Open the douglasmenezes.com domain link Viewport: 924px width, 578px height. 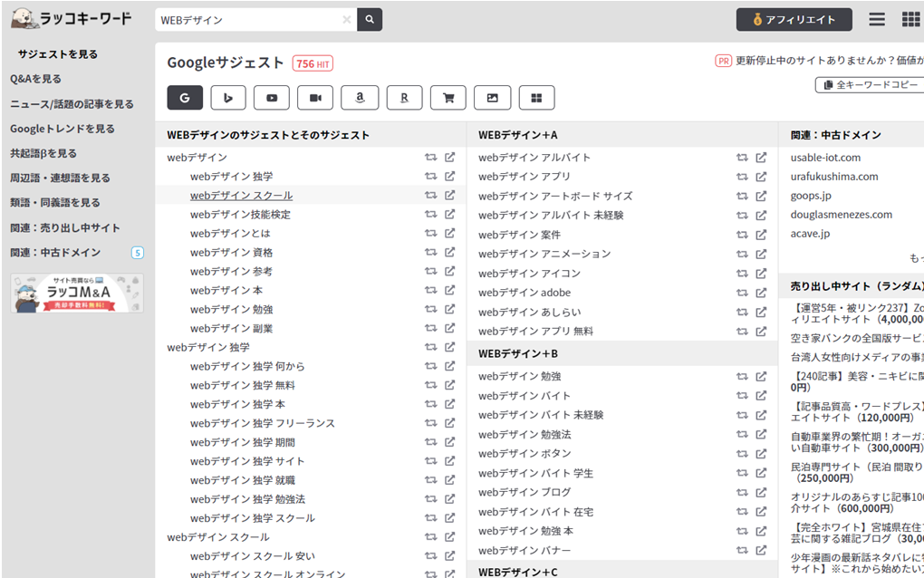842,215
